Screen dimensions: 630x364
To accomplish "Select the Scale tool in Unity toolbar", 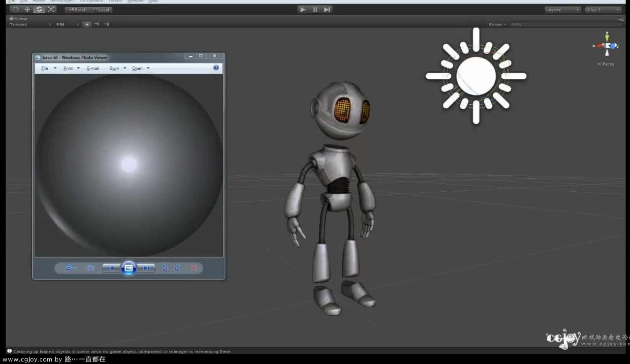I will 51,9.
